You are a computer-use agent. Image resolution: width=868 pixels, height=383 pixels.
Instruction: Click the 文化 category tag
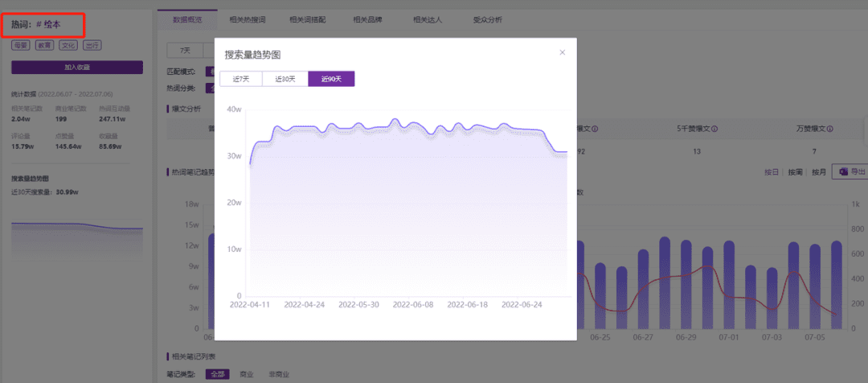pyautogui.click(x=69, y=46)
